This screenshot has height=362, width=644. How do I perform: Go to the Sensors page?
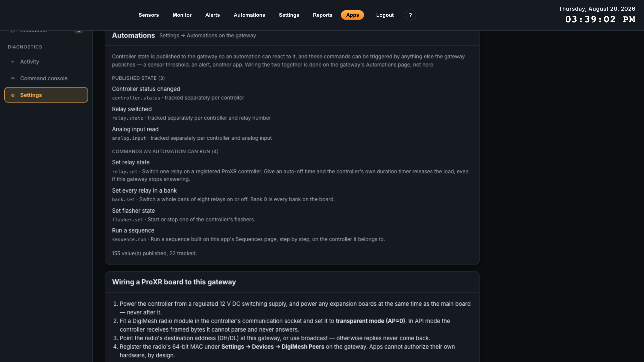pos(149,15)
